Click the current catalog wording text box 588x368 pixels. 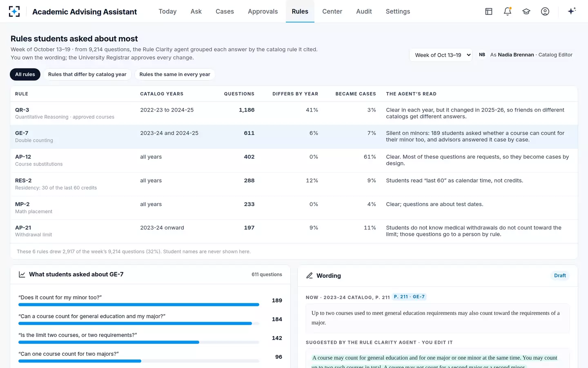pos(437,318)
